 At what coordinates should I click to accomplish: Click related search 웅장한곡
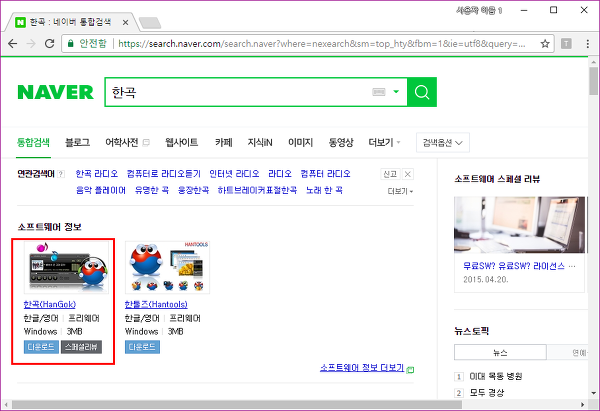(x=193, y=190)
